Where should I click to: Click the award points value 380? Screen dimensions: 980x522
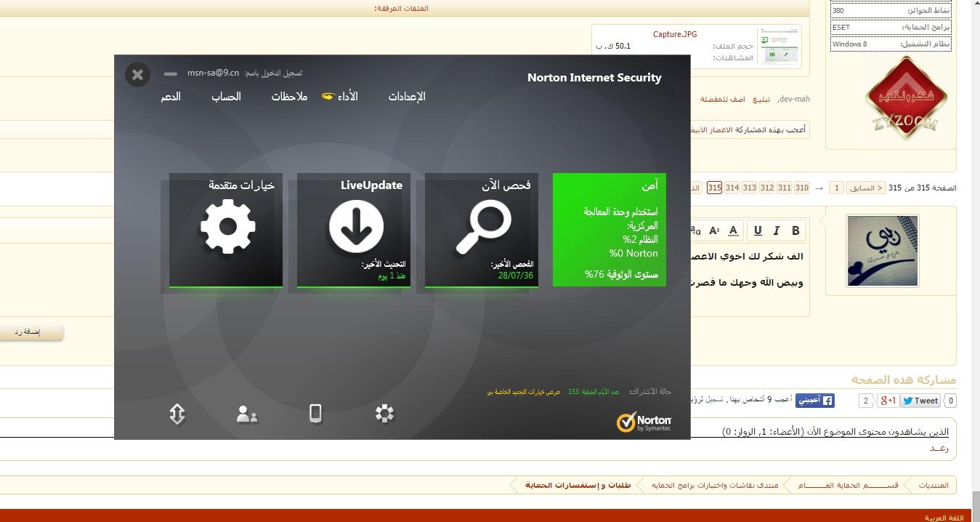(838, 10)
